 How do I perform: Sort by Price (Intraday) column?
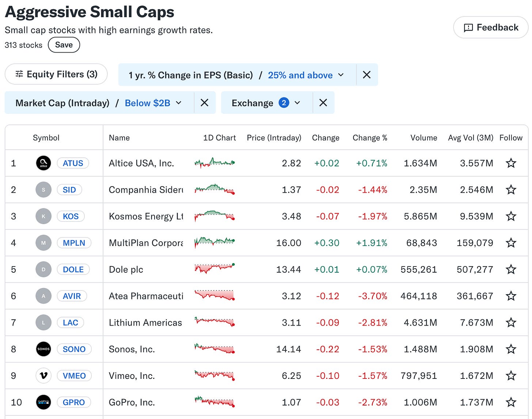[274, 138]
